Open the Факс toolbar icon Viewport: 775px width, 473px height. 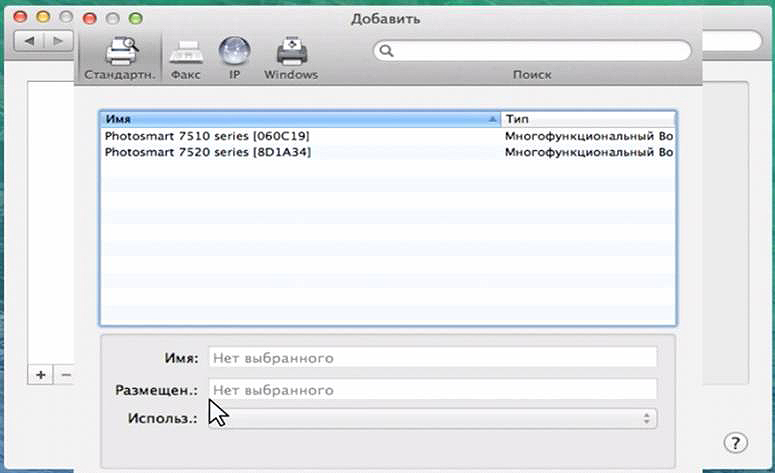click(185, 57)
